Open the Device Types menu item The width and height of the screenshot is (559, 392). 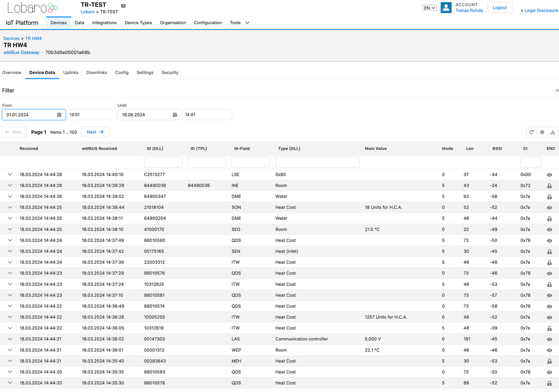(138, 23)
